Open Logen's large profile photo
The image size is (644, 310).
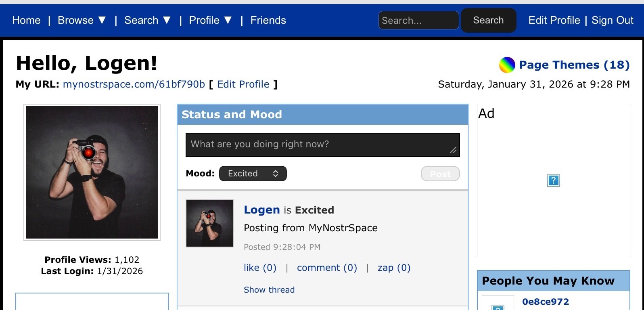click(92, 172)
